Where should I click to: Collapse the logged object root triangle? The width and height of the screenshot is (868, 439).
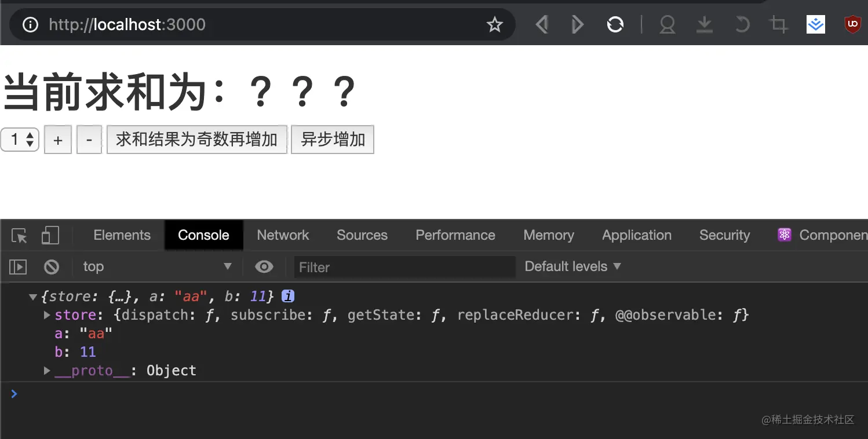(33, 297)
